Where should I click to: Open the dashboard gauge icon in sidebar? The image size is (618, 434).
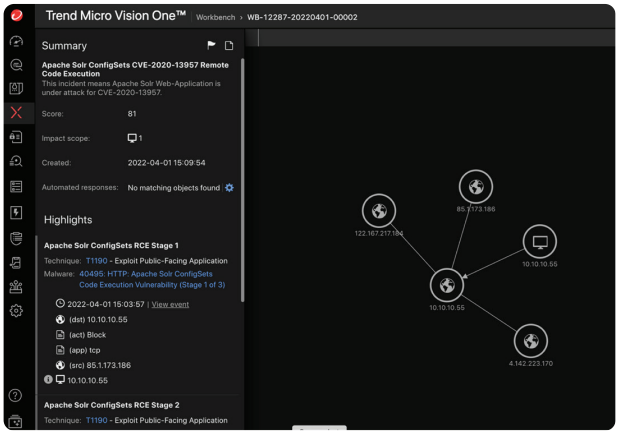(x=16, y=41)
